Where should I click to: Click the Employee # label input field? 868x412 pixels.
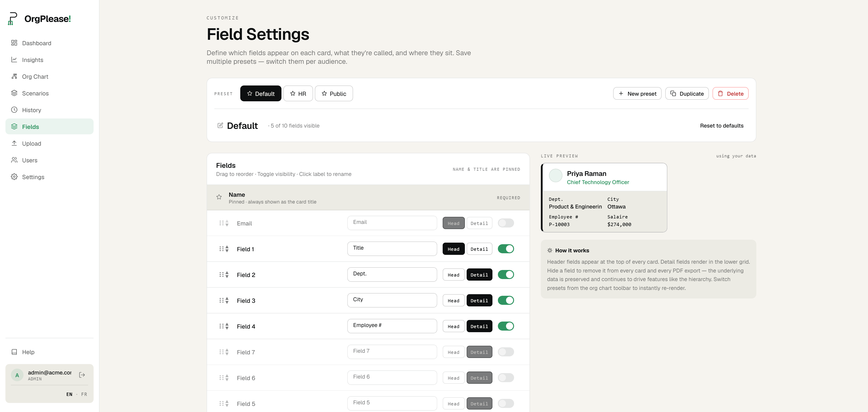coord(392,326)
